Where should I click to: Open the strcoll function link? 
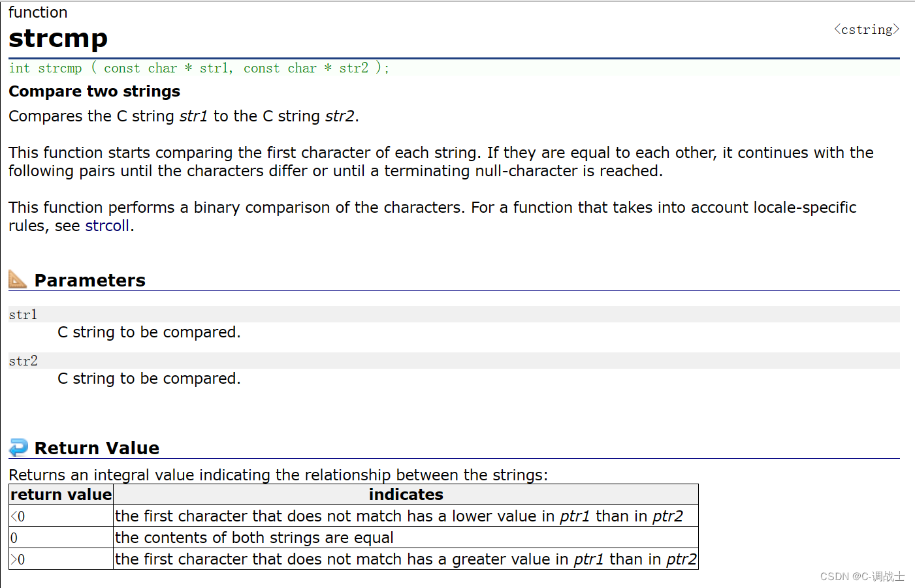click(x=107, y=226)
